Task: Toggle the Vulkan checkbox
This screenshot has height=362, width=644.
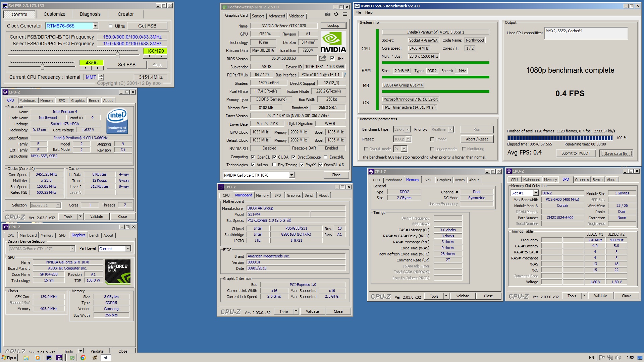Action: 253,165
